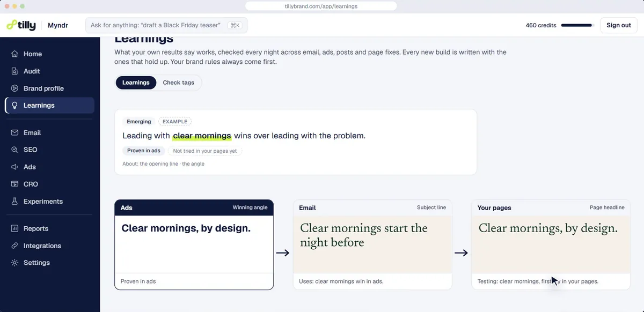Open Brand profile page
The image size is (644, 312).
pyautogui.click(x=43, y=88)
